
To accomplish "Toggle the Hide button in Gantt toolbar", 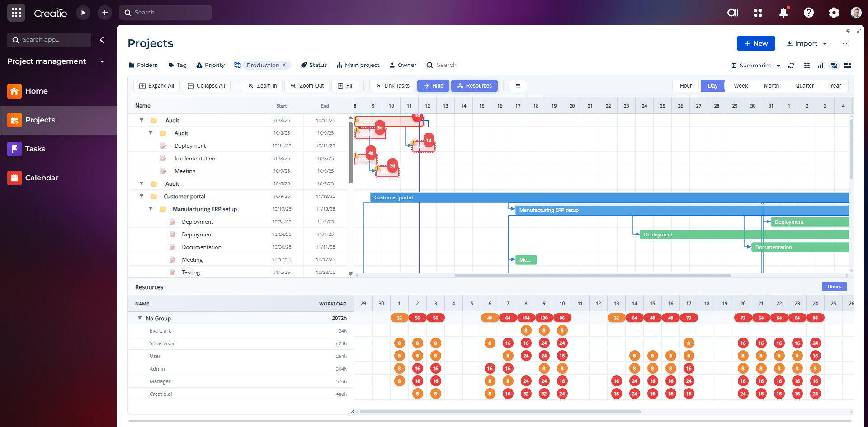I will [433, 86].
